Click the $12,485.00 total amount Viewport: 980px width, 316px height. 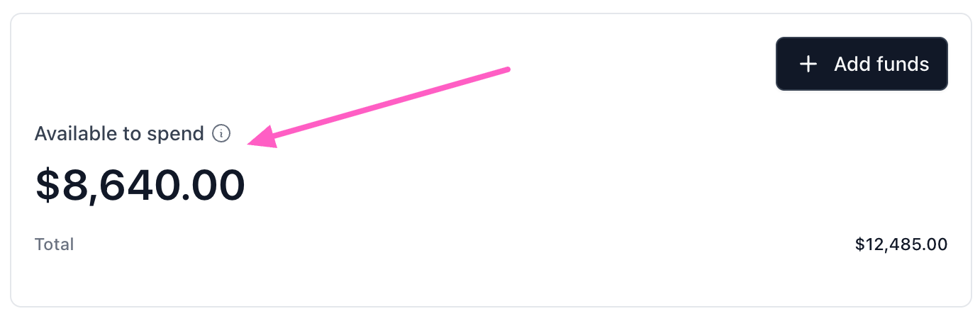pyautogui.click(x=901, y=244)
